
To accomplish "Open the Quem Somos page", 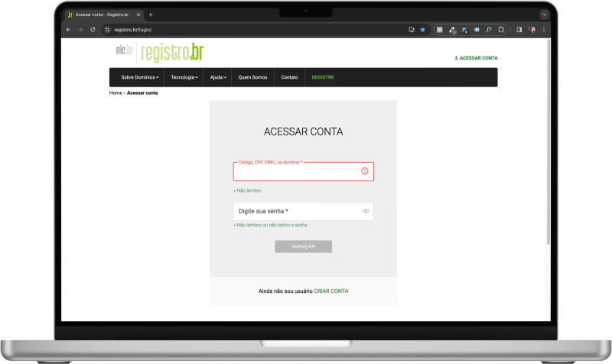I will (x=252, y=77).
